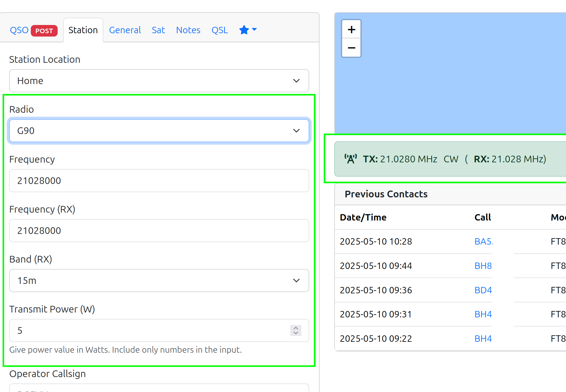Click the Radio label

tap(22, 109)
